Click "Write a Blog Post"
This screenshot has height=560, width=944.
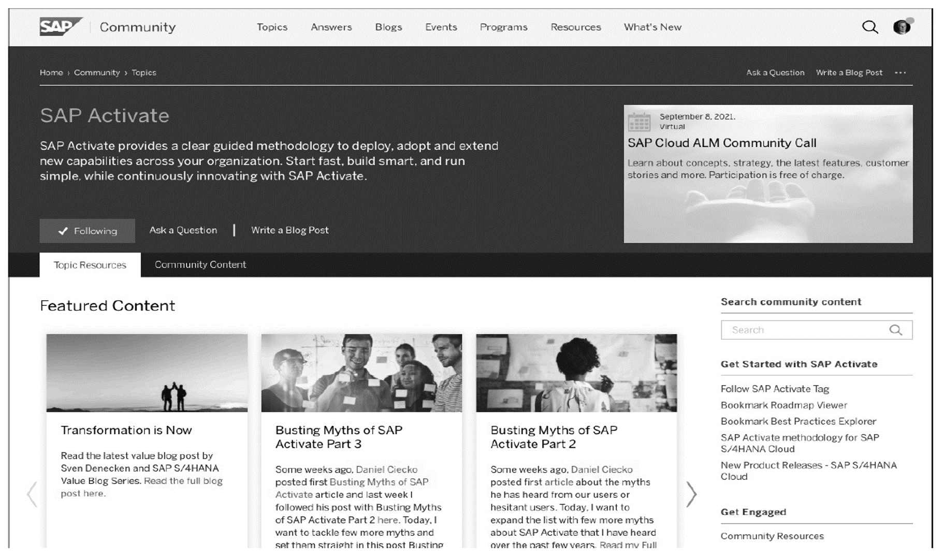pos(289,230)
